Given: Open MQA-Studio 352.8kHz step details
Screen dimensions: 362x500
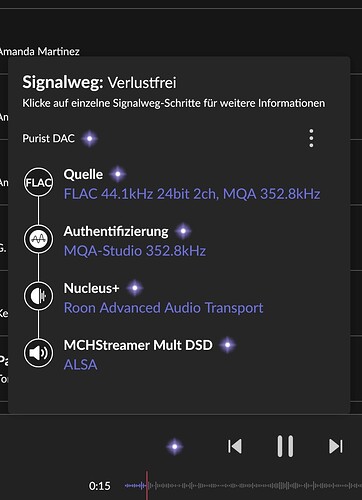Looking at the screenshot, I should (x=135, y=251).
